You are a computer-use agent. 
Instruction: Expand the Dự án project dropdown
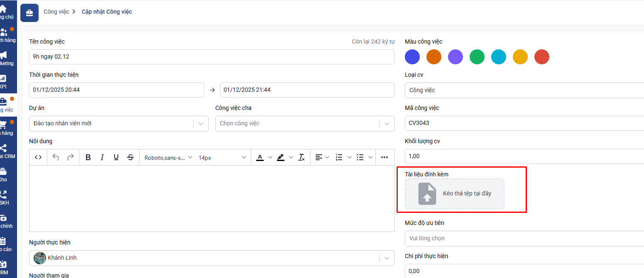click(201, 124)
